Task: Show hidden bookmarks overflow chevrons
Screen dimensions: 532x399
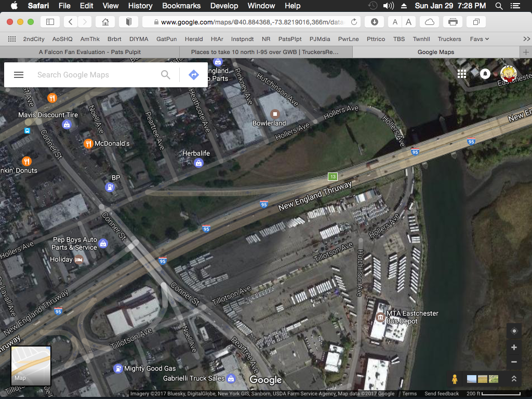Action: (x=526, y=39)
